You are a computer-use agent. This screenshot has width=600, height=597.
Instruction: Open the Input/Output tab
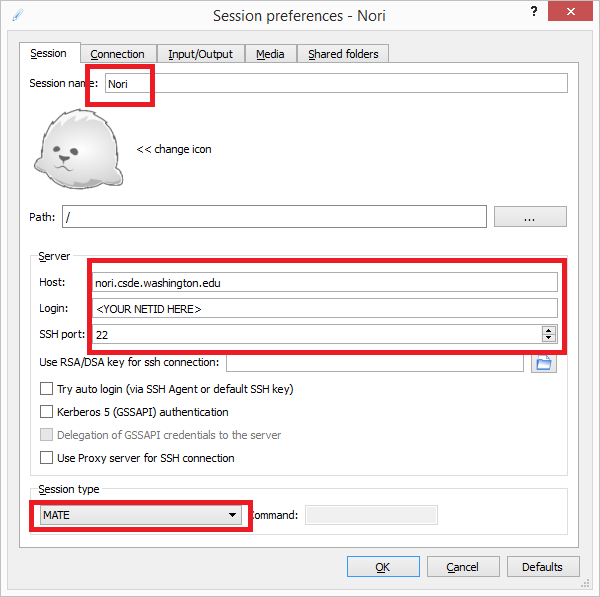[x=200, y=54]
